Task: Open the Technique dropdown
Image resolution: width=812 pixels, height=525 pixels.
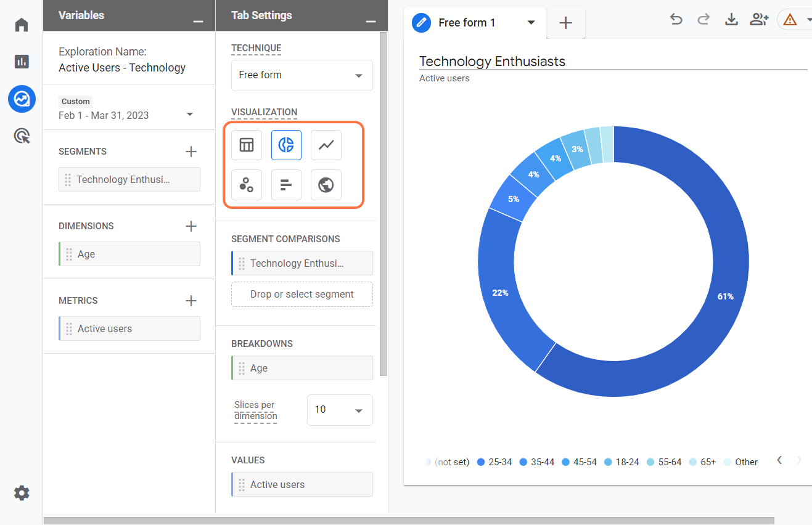Action: [x=301, y=75]
